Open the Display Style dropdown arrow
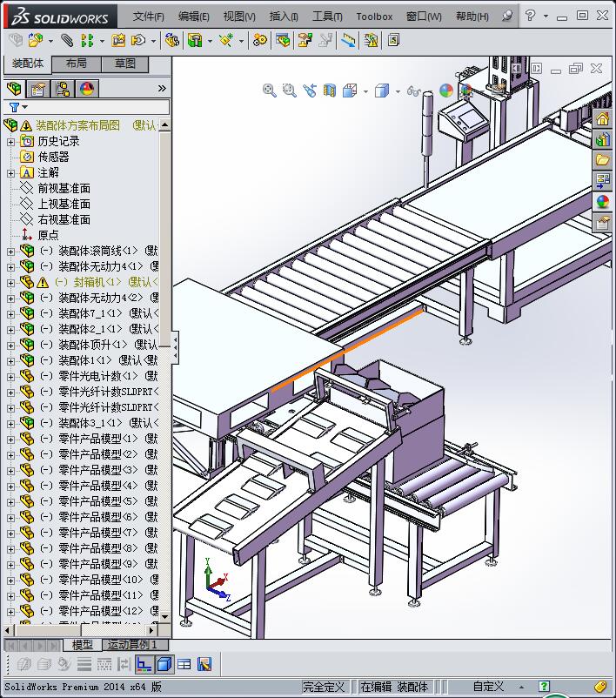The height and width of the screenshot is (698, 616). (x=398, y=91)
